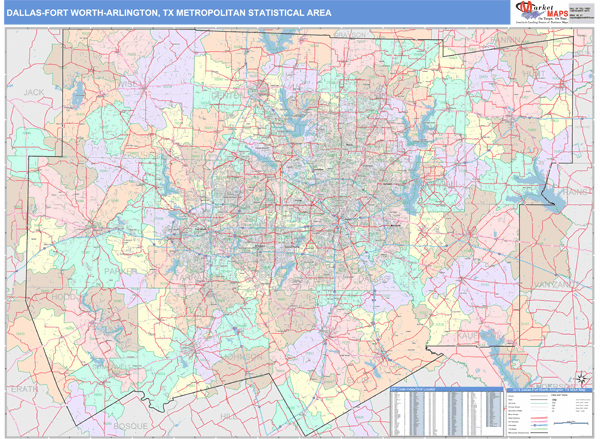
Task: Click the PARKER county label
Action: (x=121, y=271)
